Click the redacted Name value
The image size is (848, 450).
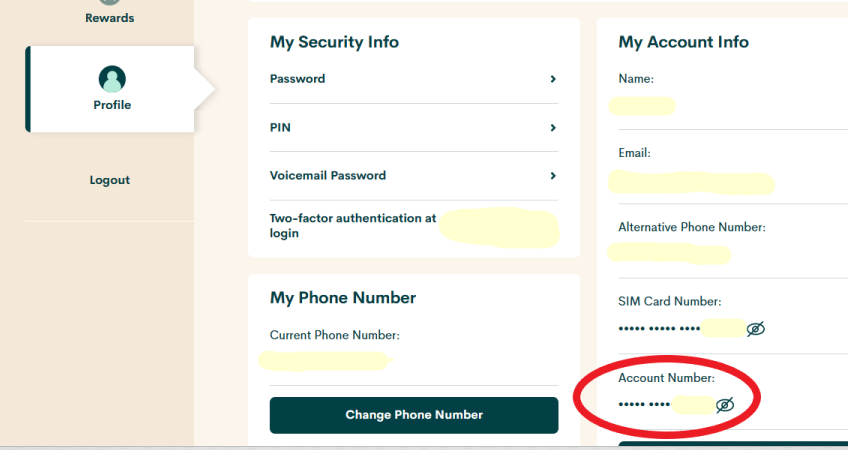click(643, 105)
